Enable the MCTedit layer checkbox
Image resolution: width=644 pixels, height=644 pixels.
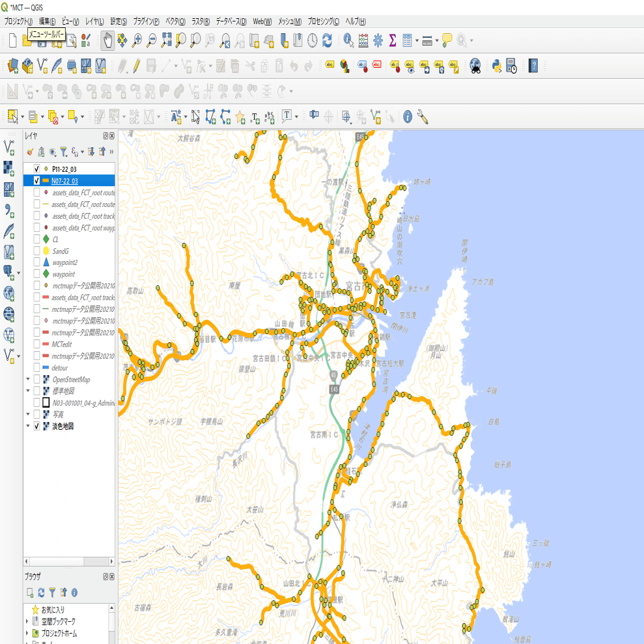[x=36, y=344]
